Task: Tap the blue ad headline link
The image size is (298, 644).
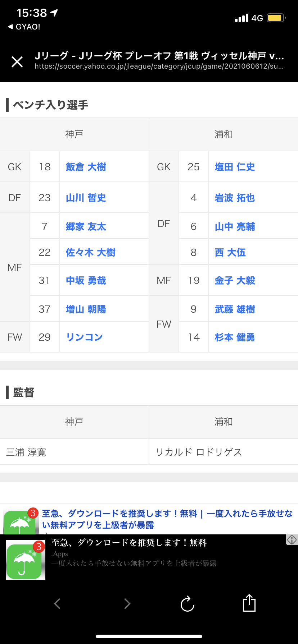Action: pos(167,519)
